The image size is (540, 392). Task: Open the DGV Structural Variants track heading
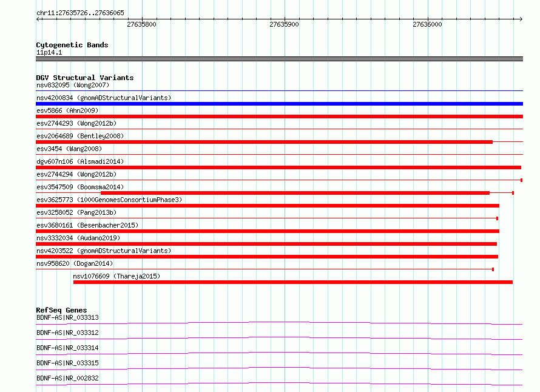click(85, 78)
